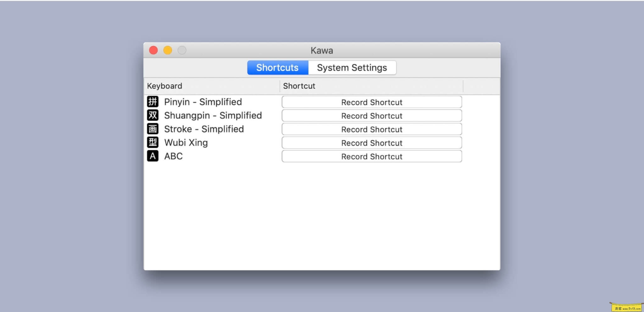Click the Keyboard column header

tap(164, 86)
